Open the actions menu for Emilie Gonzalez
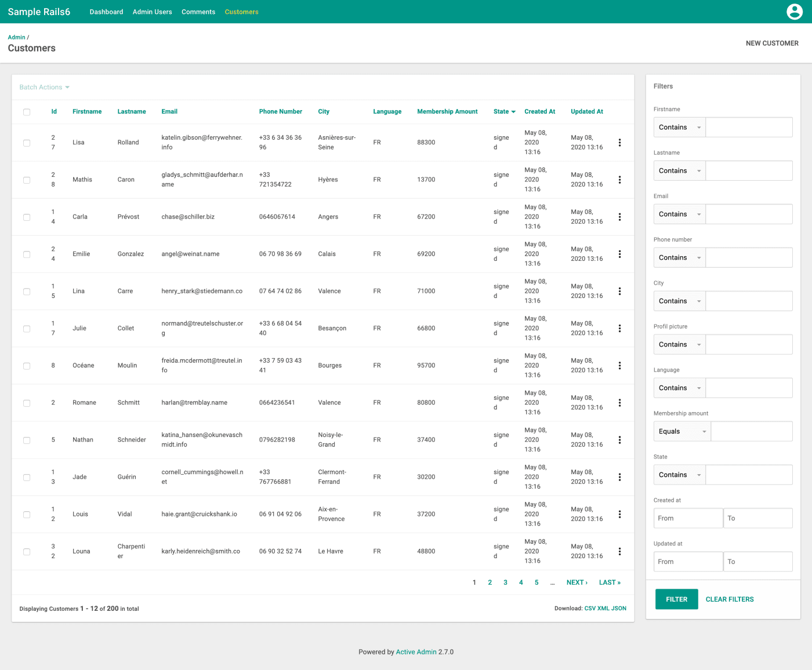The height and width of the screenshot is (670, 812). (x=619, y=254)
